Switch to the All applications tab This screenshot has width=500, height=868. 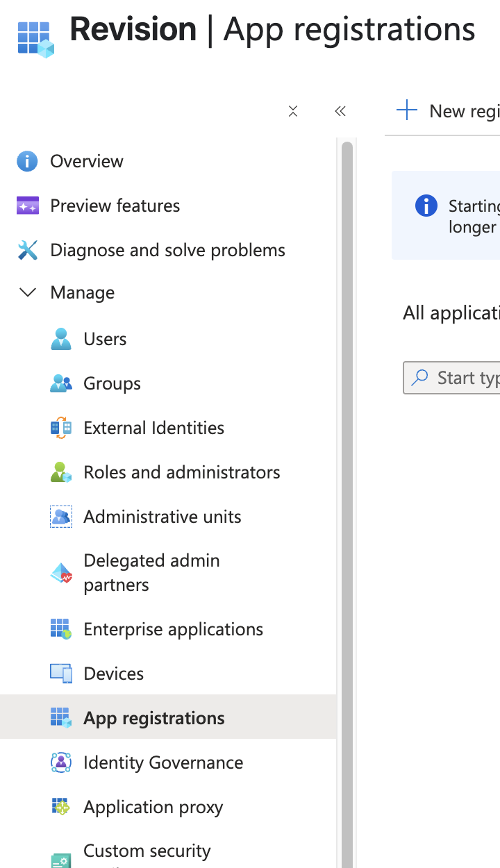(x=451, y=312)
